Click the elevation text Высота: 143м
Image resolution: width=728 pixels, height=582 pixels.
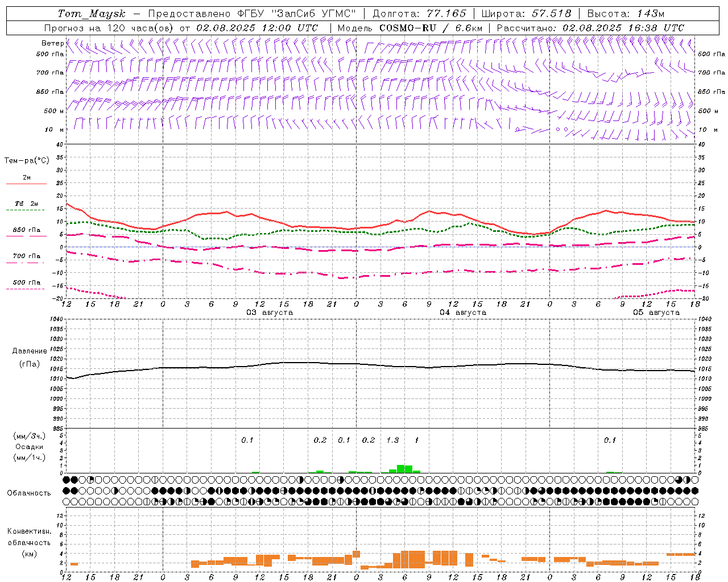[626, 14]
